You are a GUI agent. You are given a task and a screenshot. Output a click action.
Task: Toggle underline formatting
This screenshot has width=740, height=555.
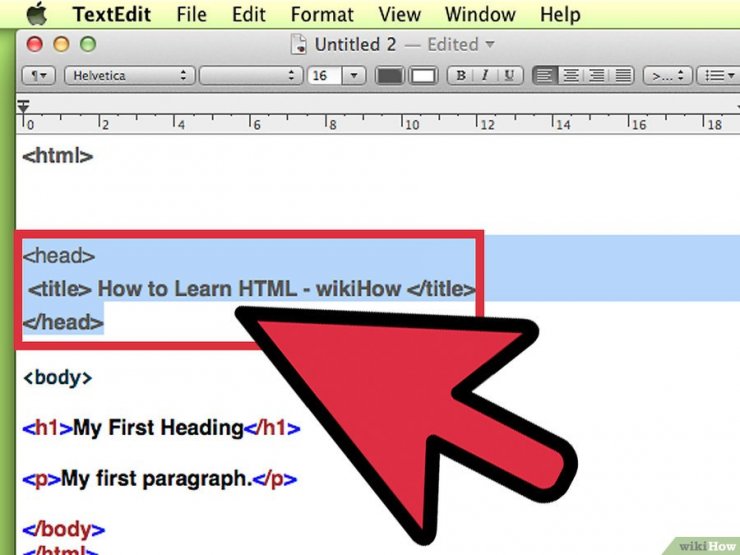pyautogui.click(x=510, y=76)
